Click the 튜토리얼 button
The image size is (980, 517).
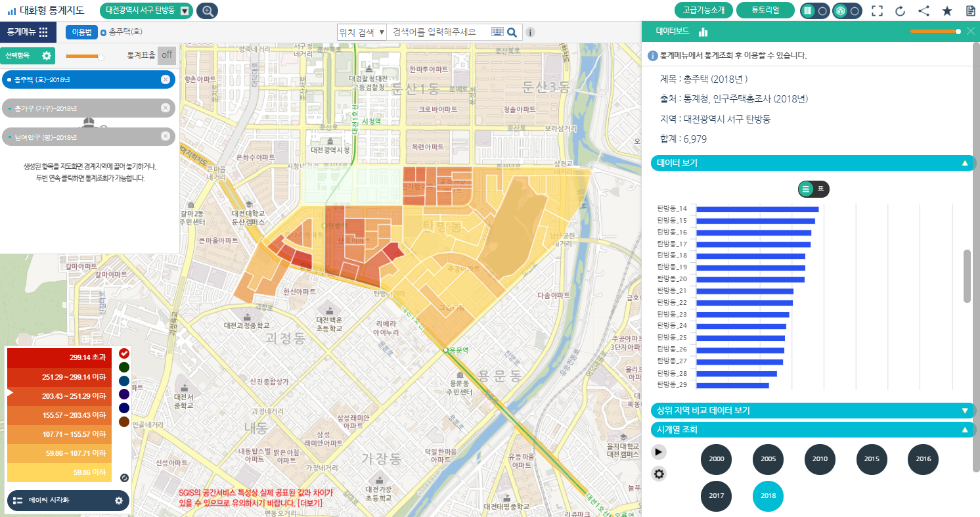tap(765, 11)
